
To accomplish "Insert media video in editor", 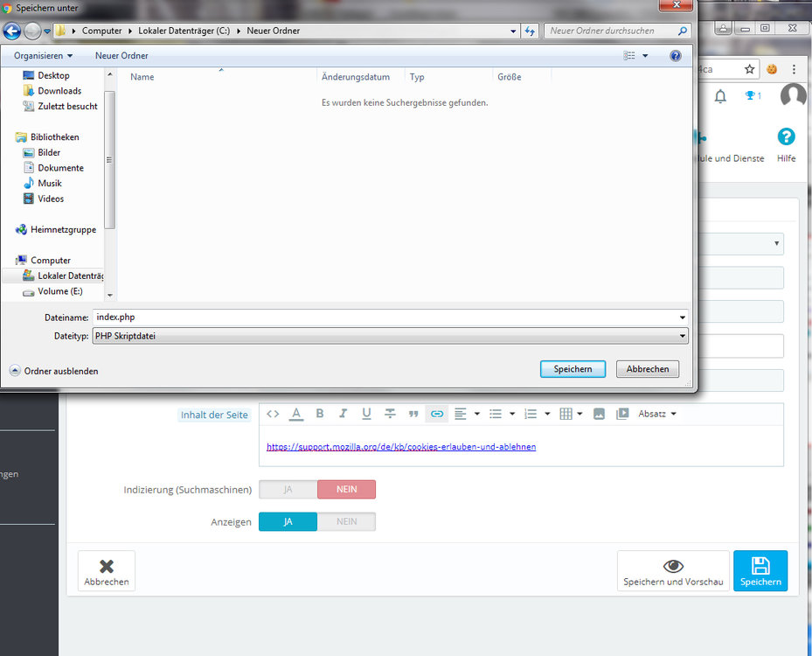I will click(x=622, y=414).
